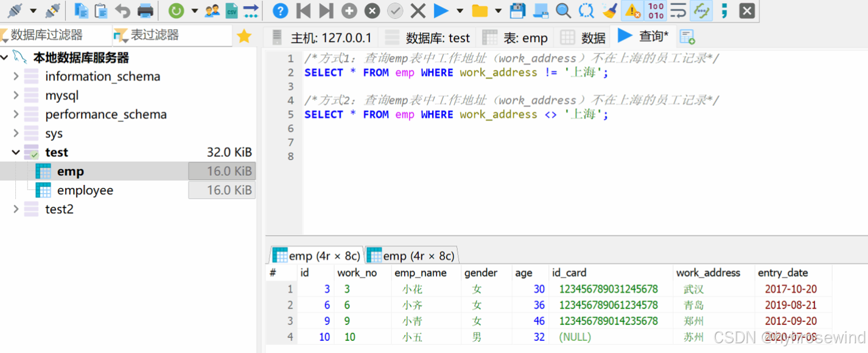Collapse the test database node
The image size is (868, 353).
(x=16, y=152)
